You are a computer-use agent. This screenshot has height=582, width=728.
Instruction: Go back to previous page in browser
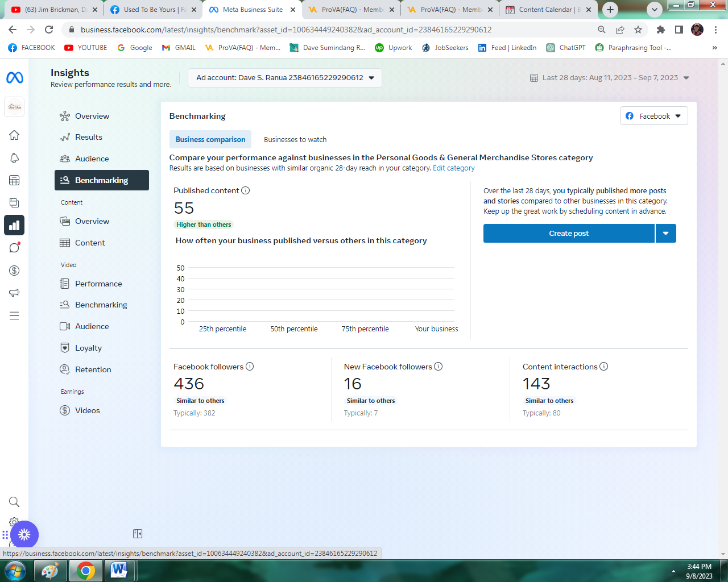tap(13, 30)
